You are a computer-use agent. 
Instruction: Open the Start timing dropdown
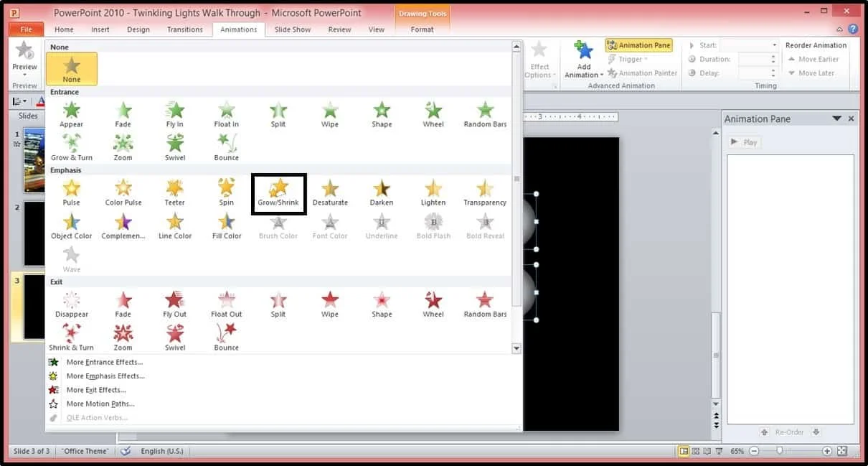750,45
